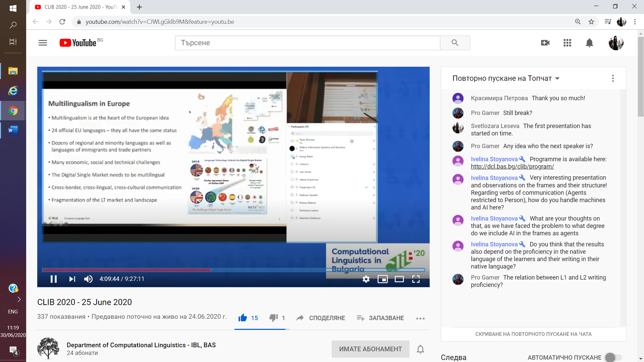
Task: Enable miniplayer mode
Action: pos(382,279)
